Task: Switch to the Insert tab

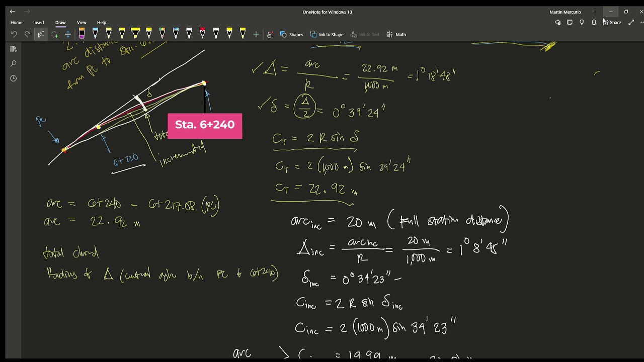Action: coord(39,23)
